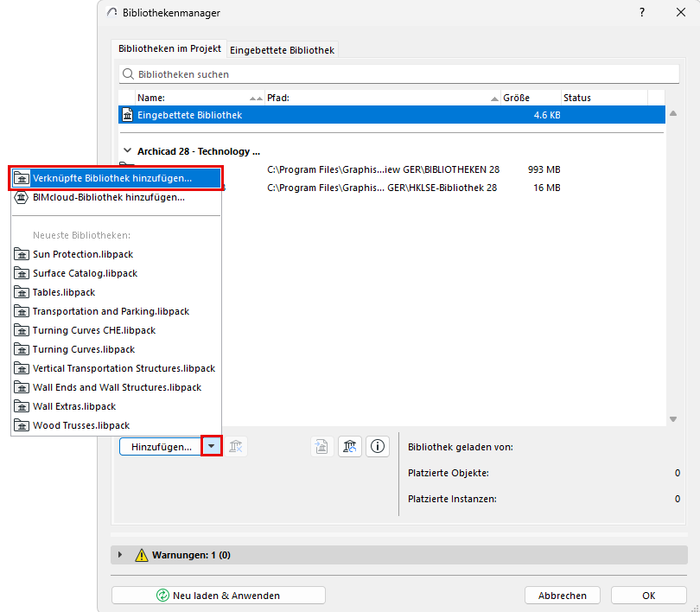The height and width of the screenshot is (612, 700).
Task: Click the Status column header
Action: (604, 98)
